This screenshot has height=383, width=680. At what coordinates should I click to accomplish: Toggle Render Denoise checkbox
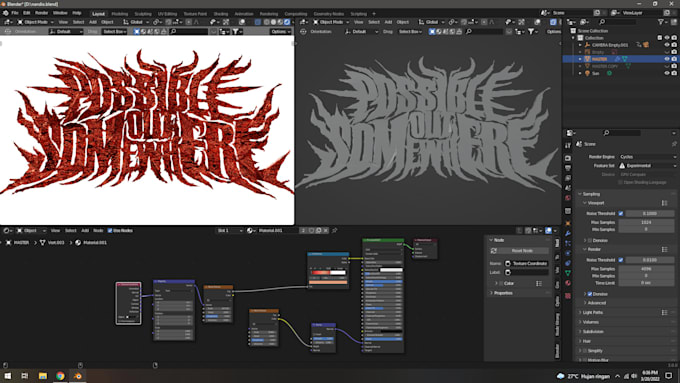(x=590, y=294)
